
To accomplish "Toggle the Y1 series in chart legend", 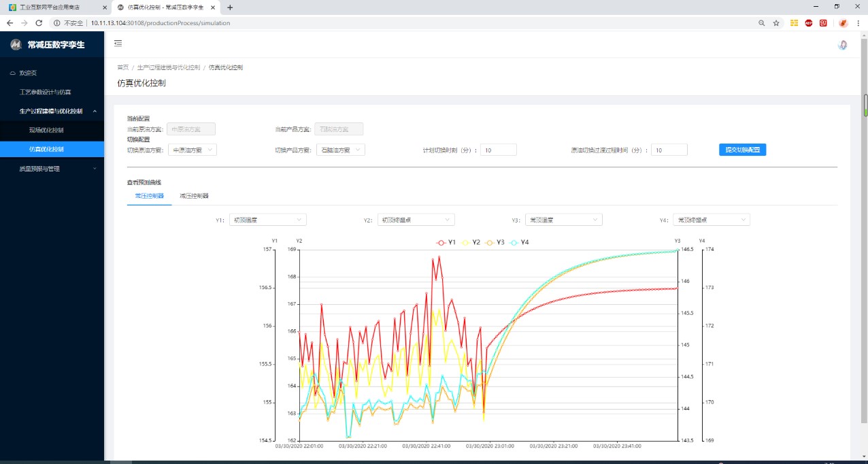I will [x=446, y=242].
